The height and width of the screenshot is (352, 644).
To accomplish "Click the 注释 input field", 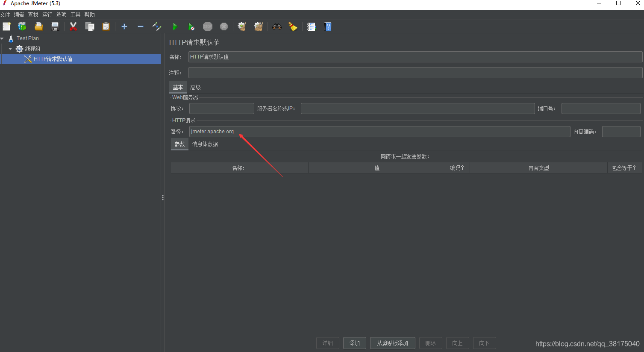I will tap(415, 73).
